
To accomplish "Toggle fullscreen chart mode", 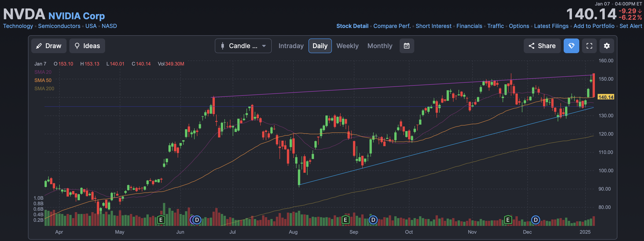I will tap(589, 46).
